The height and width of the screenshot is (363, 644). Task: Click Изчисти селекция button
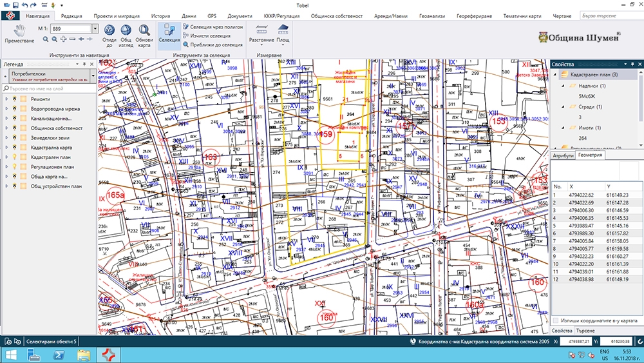point(210,36)
